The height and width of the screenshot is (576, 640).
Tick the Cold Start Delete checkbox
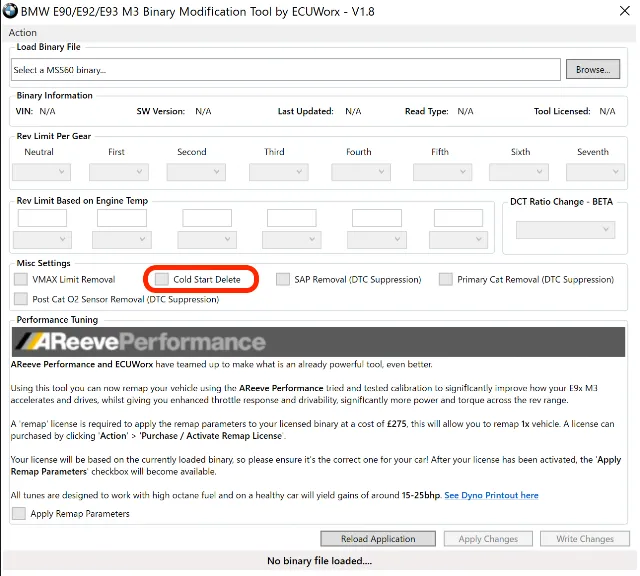pyautogui.click(x=162, y=279)
